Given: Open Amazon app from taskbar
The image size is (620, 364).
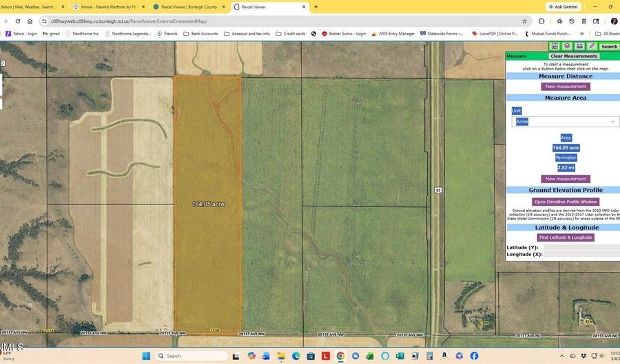Looking at the screenshot, I should (444, 356).
